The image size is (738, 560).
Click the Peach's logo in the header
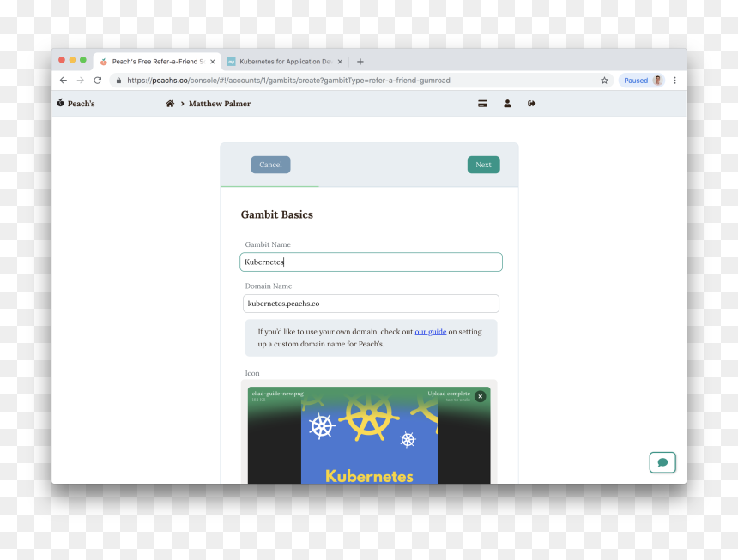(x=76, y=104)
